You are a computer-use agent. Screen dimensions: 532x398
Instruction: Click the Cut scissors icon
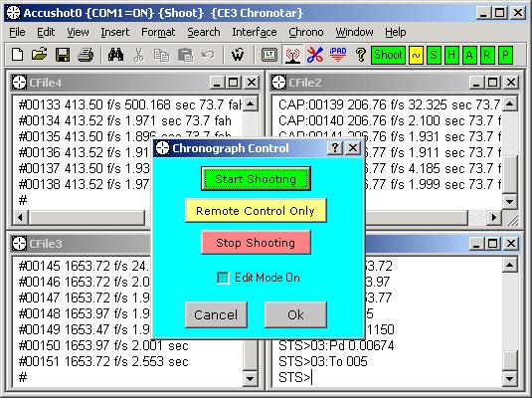[138, 55]
